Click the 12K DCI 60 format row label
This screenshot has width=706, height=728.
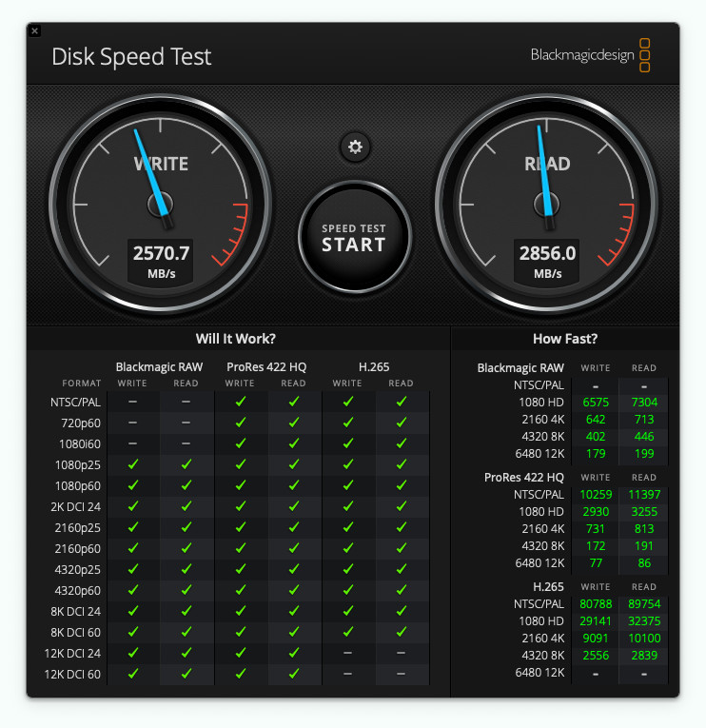click(72, 675)
